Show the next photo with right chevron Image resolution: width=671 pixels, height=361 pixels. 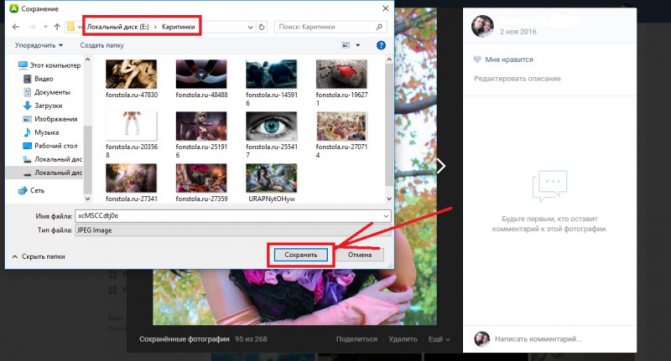(x=441, y=166)
